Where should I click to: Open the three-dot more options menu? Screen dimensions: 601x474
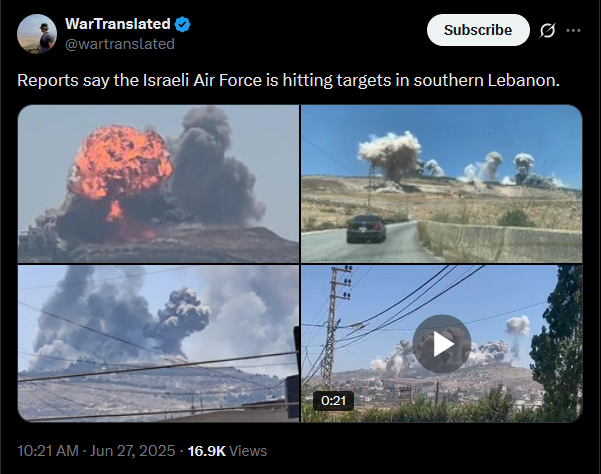[x=573, y=31]
